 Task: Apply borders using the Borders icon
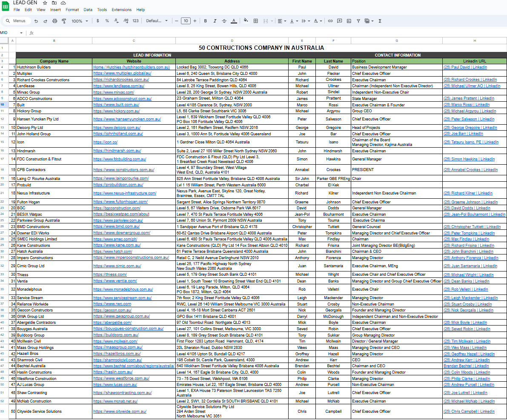click(x=255, y=20)
